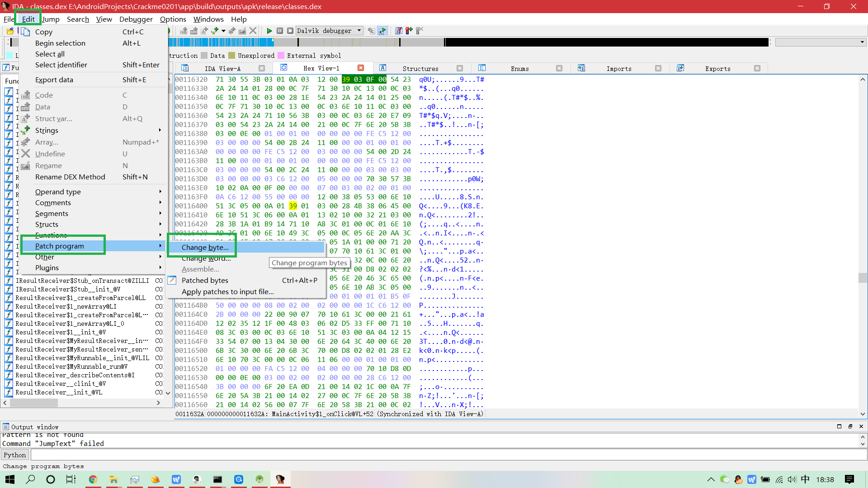868x488 pixels.
Task: Click the External symbol pink legend swatch
Action: (281, 55)
